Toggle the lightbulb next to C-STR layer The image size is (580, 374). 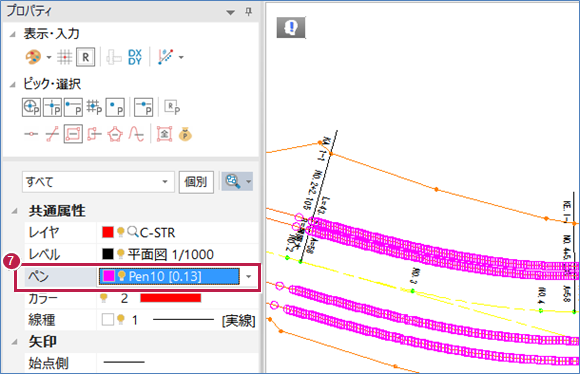[120, 232]
